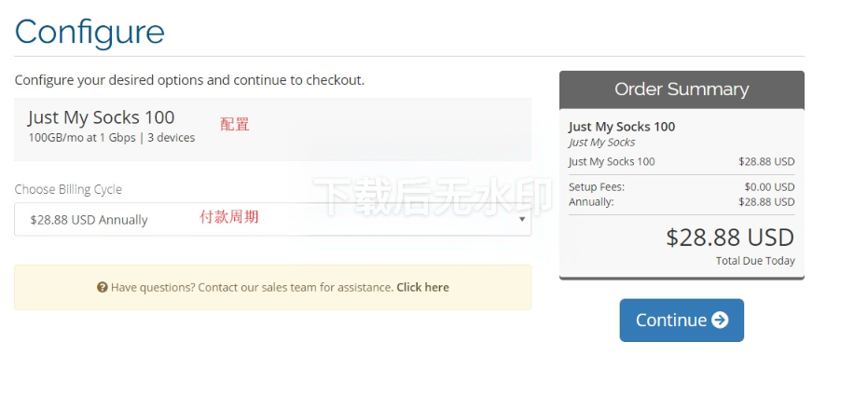Click the Setup Fees row label
The height and width of the screenshot is (396, 868).
(x=597, y=187)
